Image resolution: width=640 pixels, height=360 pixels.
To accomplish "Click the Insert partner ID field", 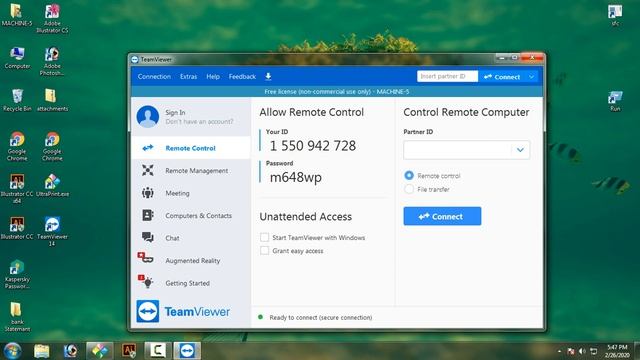I will point(447,76).
